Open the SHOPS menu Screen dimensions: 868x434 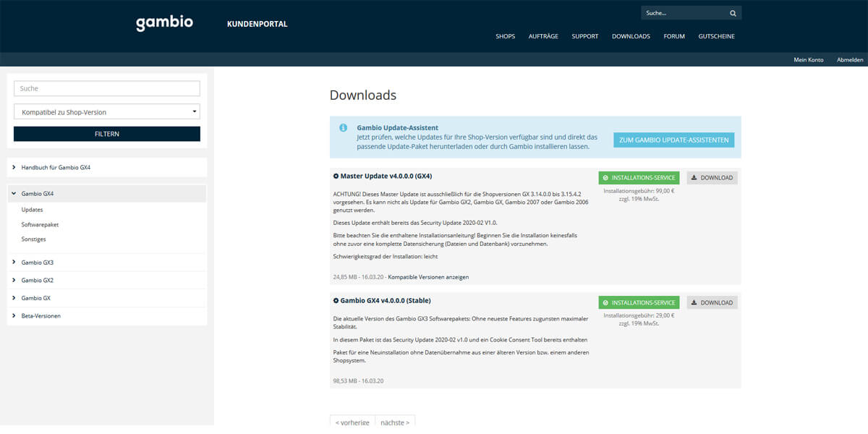[506, 36]
